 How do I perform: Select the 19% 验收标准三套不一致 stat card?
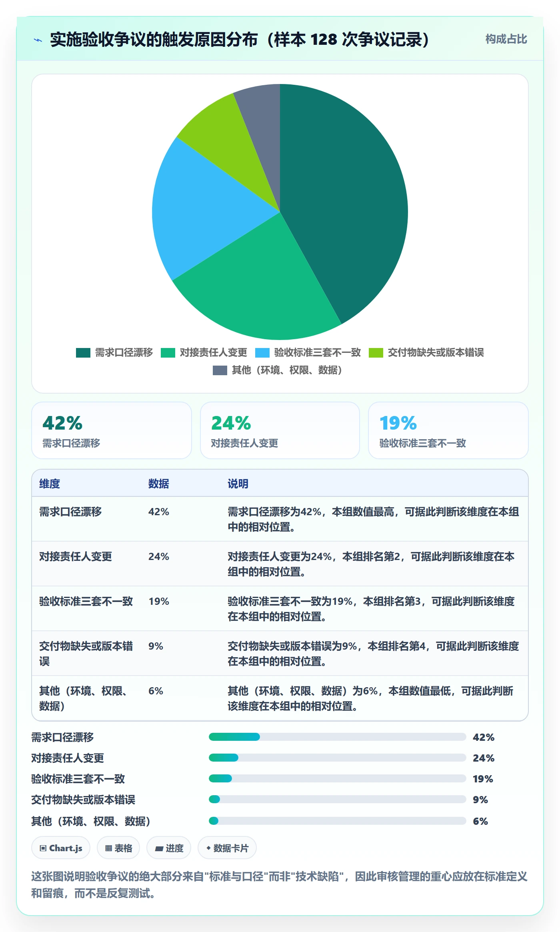click(x=448, y=430)
